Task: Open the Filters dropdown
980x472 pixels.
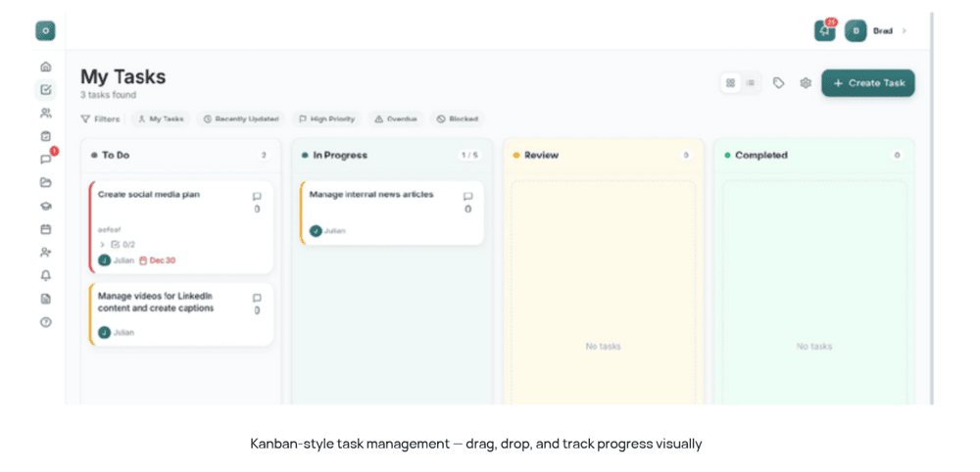Action: pyautogui.click(x=100, y=119)
